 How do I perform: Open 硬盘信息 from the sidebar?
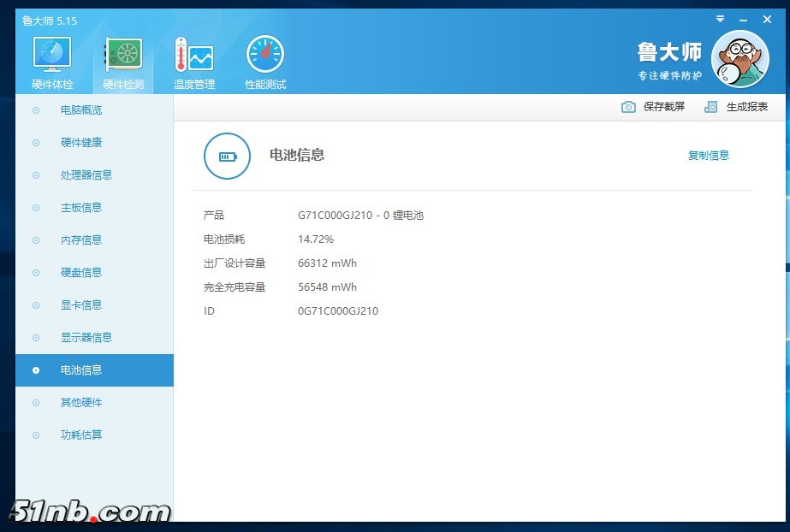point(81,273)
